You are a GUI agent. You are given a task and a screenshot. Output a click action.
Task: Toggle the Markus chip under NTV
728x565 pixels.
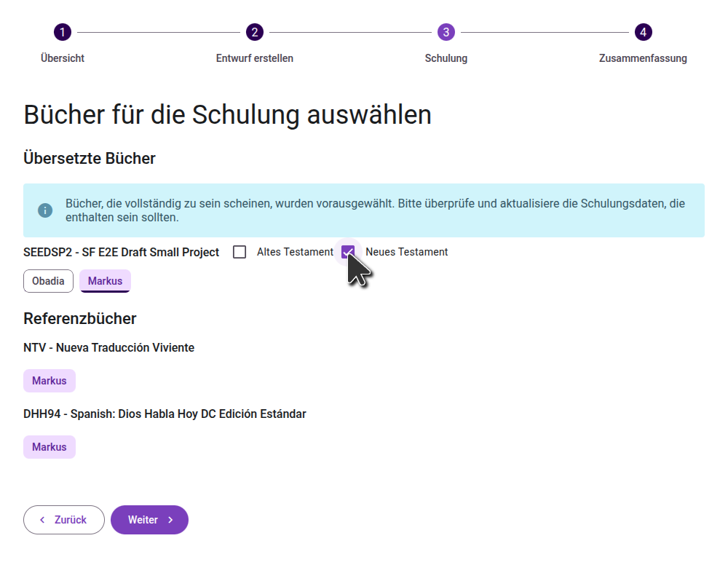click(50, 381)
